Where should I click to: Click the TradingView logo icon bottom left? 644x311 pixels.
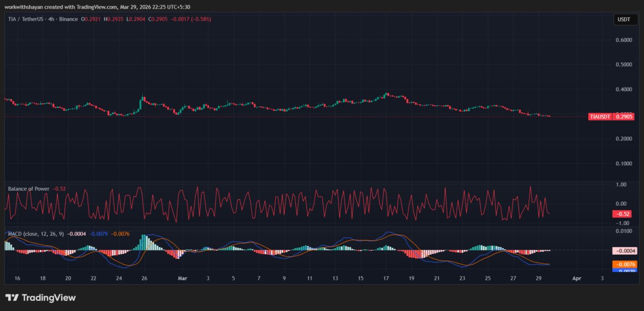click(12, 297)
